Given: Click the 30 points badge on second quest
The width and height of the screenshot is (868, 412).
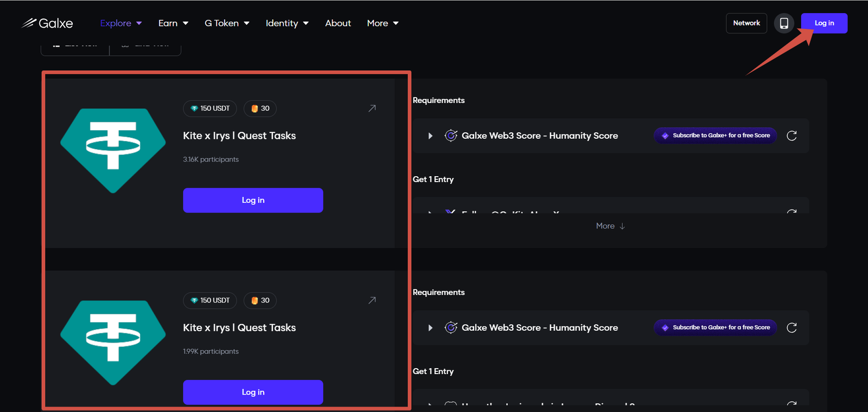Looking at the screenshot, I should [x=260, y=300].
